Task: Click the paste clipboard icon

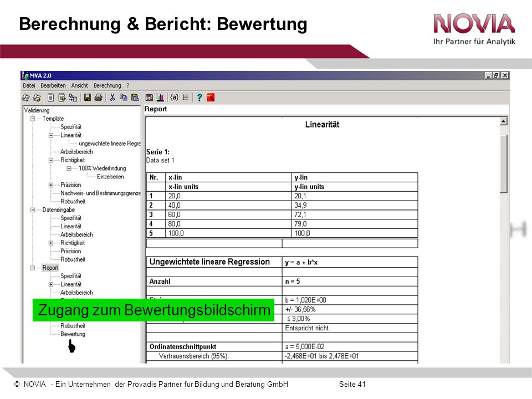Action: click(x=135, y=98)
